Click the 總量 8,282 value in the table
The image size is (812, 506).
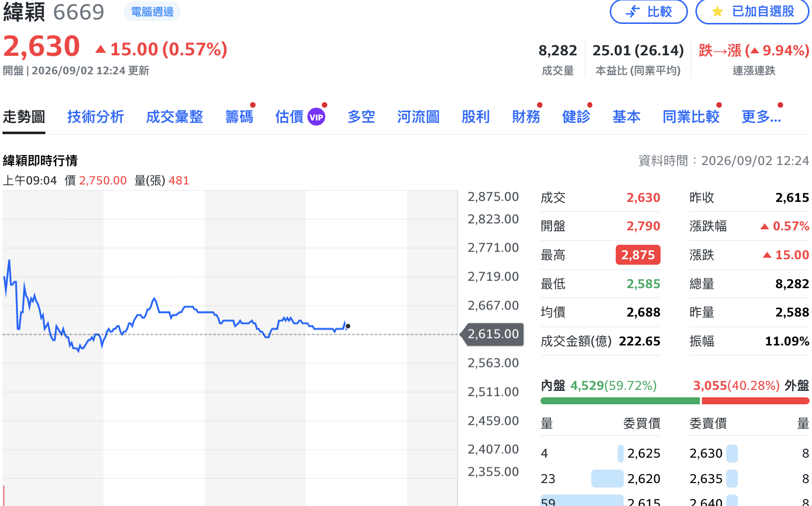(x=792, y=284)
